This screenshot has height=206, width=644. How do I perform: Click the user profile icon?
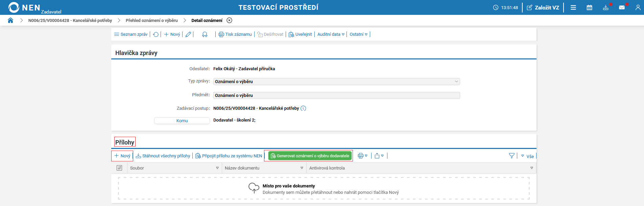[638, 7]
